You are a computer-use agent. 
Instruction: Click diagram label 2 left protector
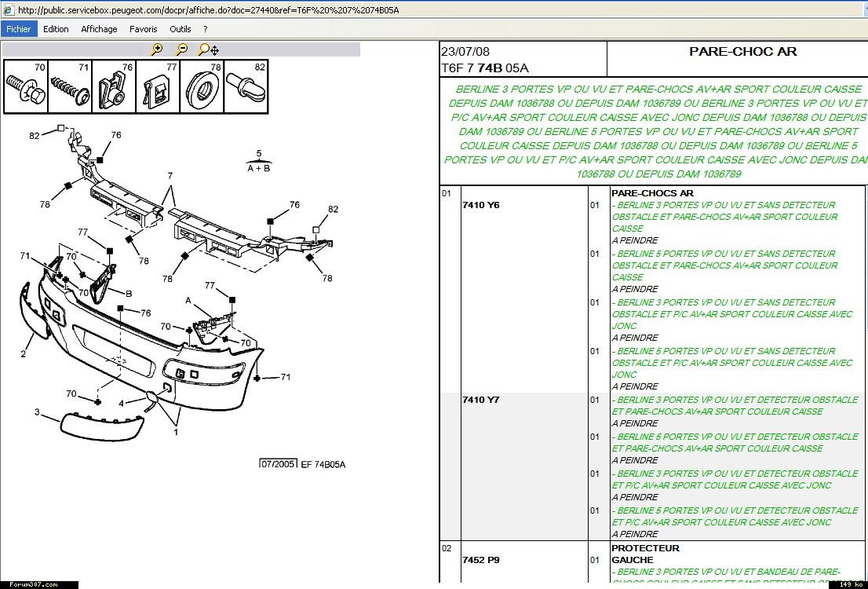click(x=24, y=353)
